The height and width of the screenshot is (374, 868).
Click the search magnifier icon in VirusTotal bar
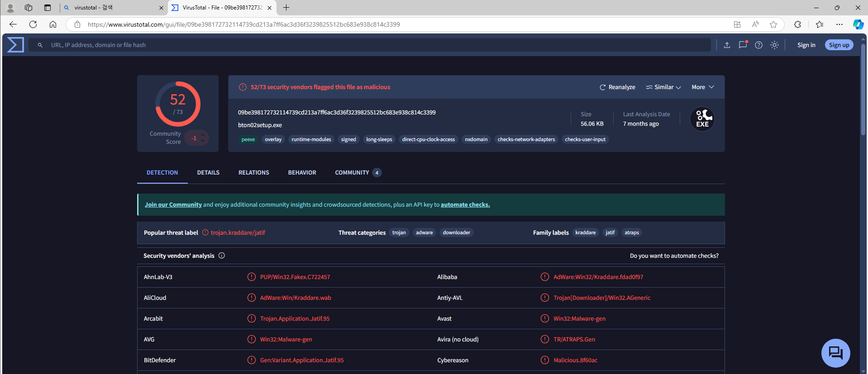40,45
